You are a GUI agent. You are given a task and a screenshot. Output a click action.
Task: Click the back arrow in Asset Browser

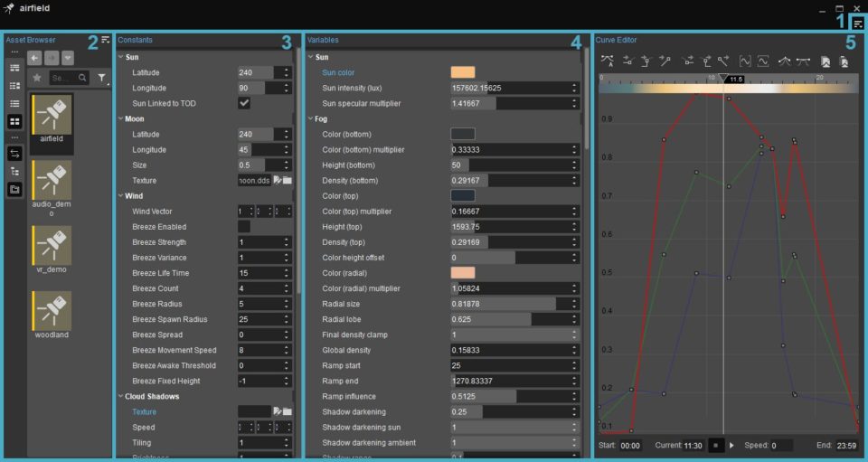[34, 58]
